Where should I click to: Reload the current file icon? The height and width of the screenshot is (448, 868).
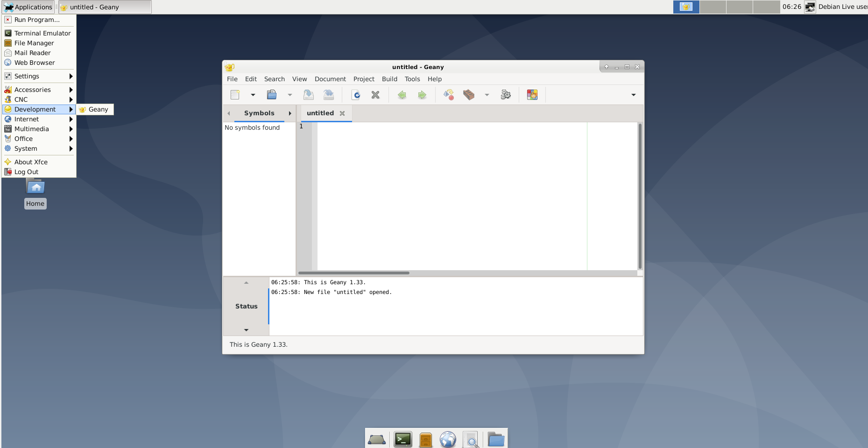click(x=356, y=95)
